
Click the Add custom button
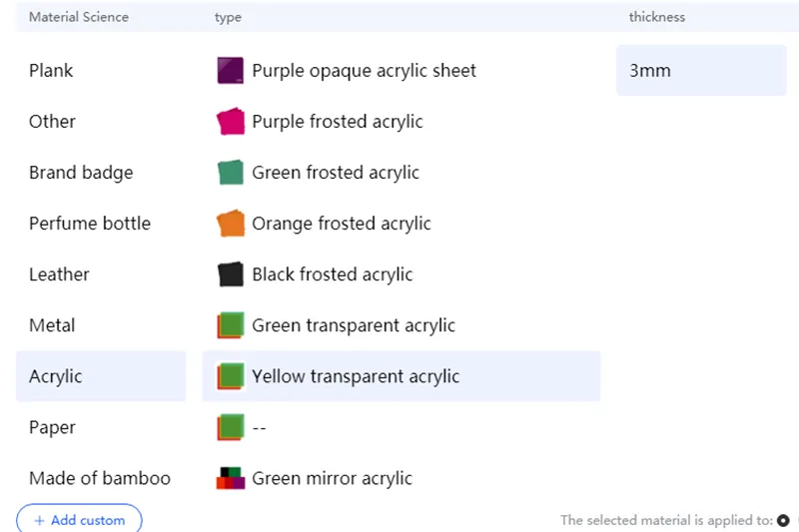79,520
